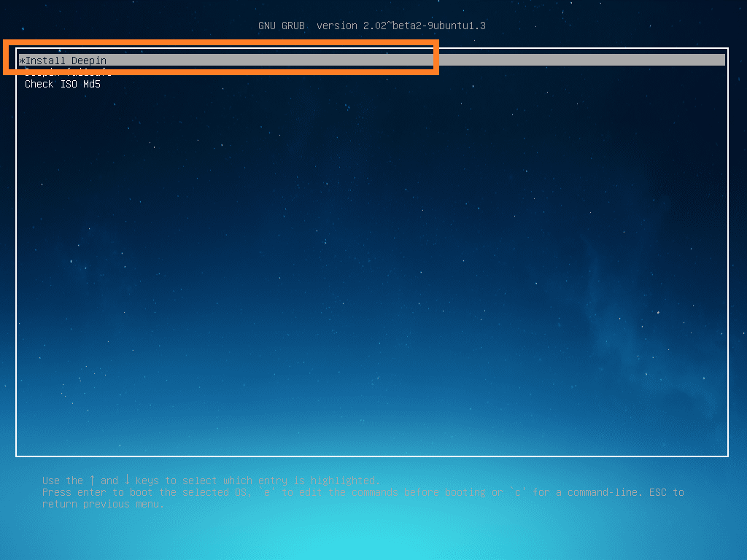
Task: Click the ESC text in the help line
Action: click(658, 492)
